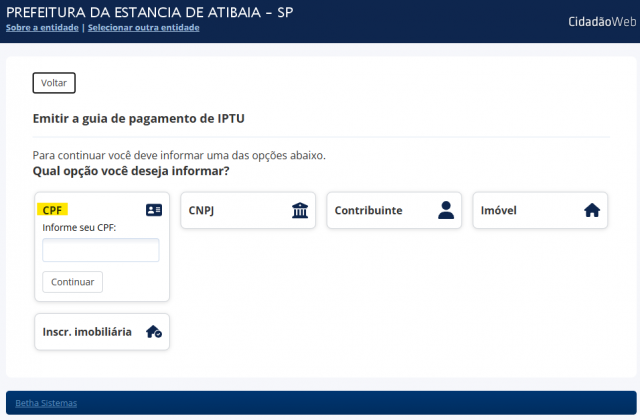640x420 pixels.
Task: Click the house-check icon beside Inscr. imobiliária
Action: point(153,331)
